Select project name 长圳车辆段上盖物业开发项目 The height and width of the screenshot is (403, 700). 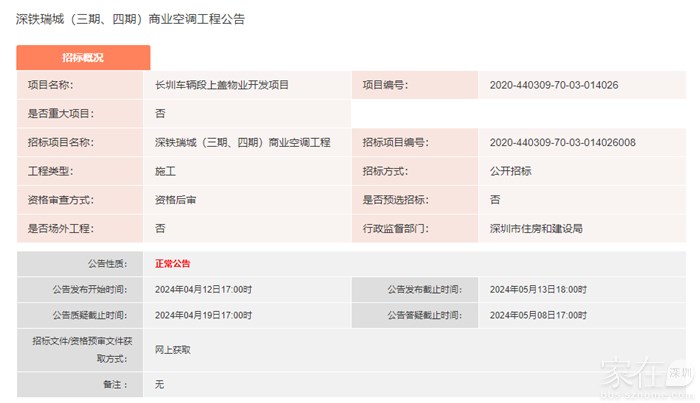coord(222,86)
